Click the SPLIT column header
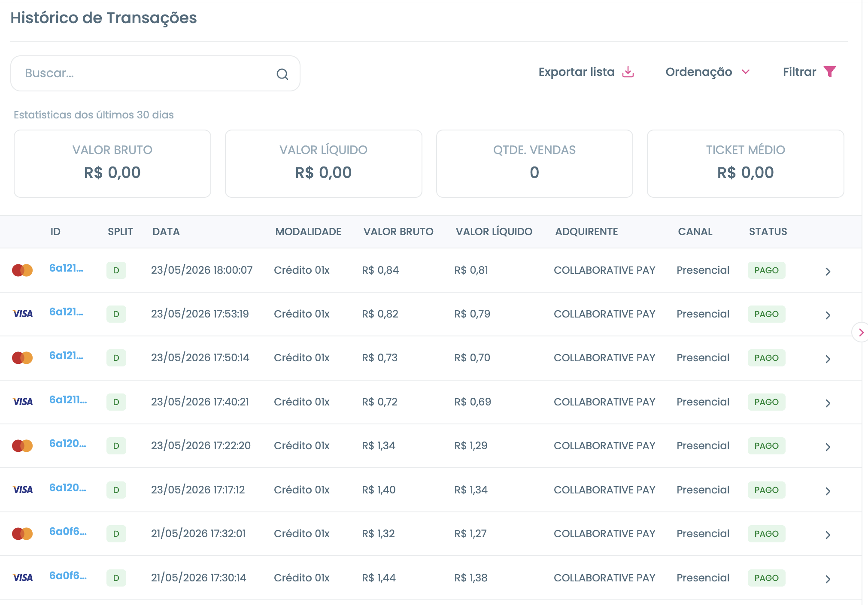Viewport: 868px width, 605px height. (120, 232)
